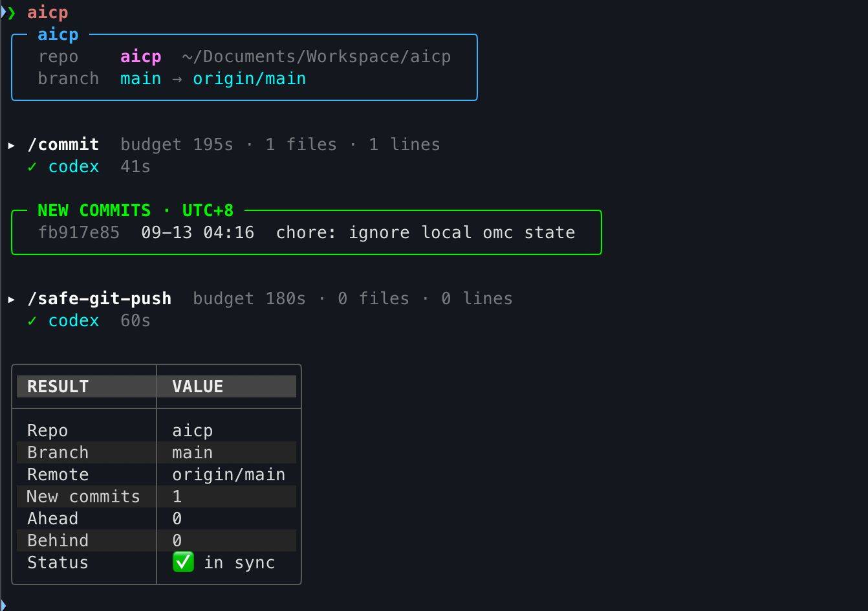The width and height of the screenshot is (868, 611).
Task: Click the commit timestamp 09-13 04:16
Action: point(197,232)
